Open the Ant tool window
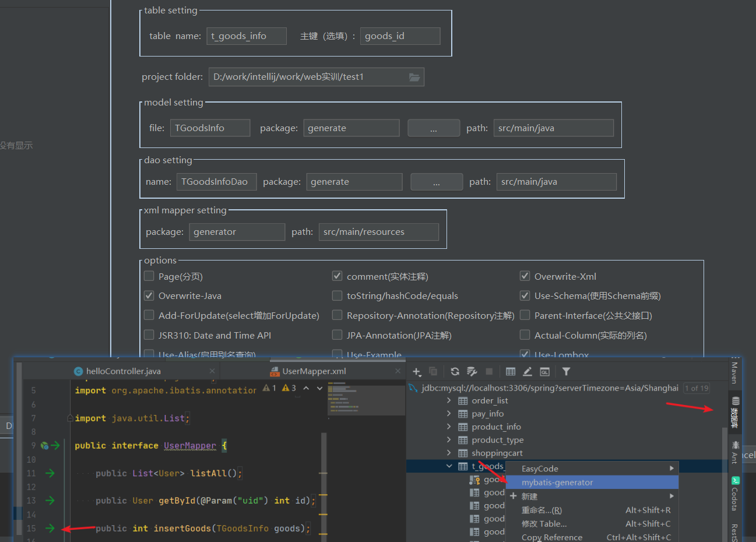 point(736,452)
